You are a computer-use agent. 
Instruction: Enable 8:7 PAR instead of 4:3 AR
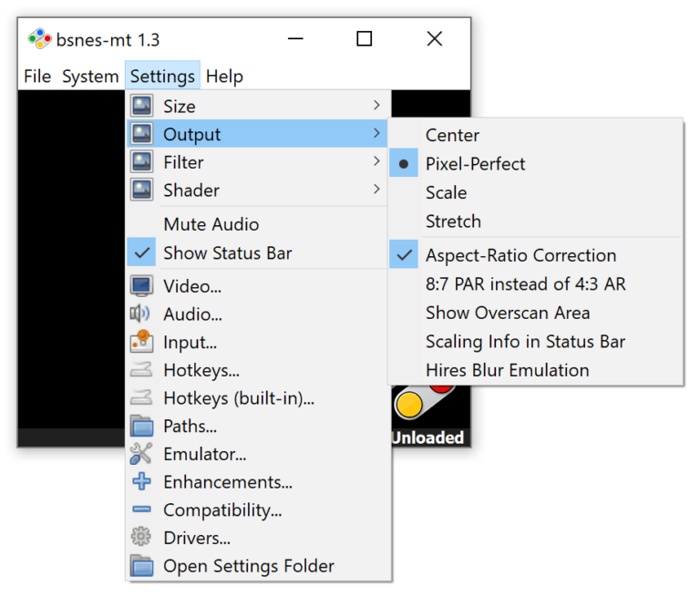[x=536, y=283]
